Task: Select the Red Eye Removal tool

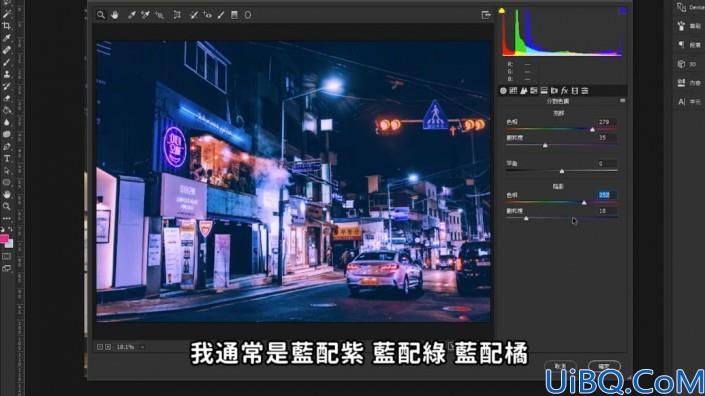Action: (207, 15)
